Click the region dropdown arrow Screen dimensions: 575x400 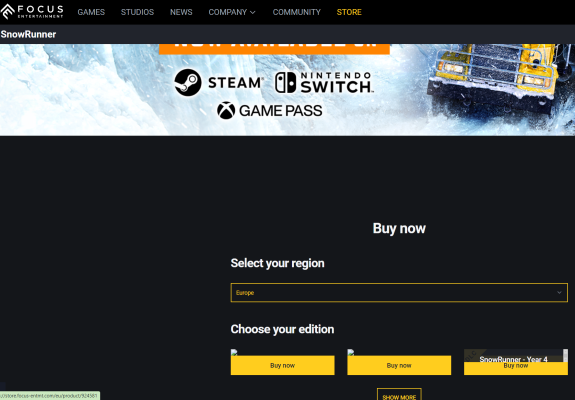click(559, 293)
